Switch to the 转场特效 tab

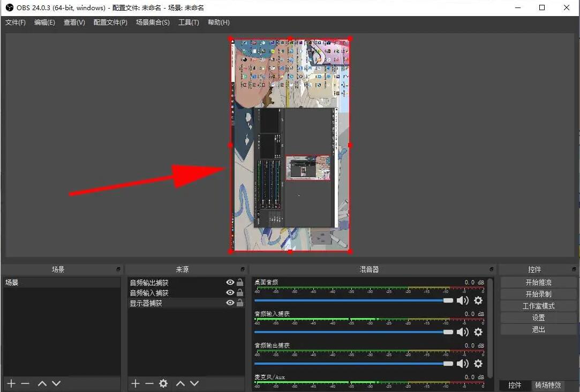point(548,385)
